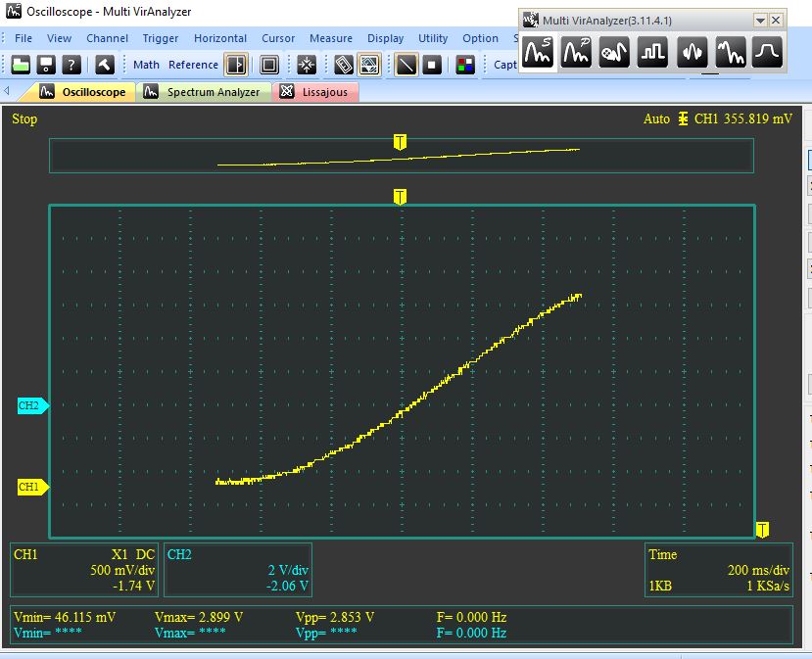This screenshot has width=812, height=659.
Task: Open the Cursor menu
Action: [x=278, y=38]
